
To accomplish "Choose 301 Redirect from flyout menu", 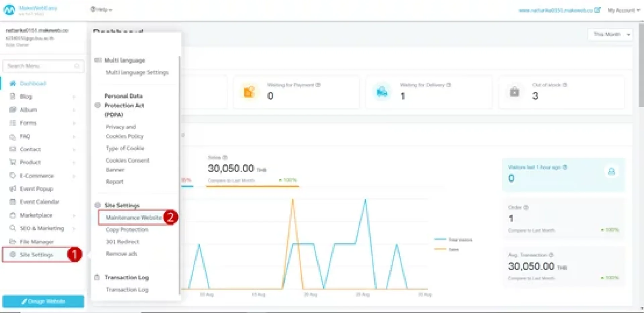I will pos(122,242).
